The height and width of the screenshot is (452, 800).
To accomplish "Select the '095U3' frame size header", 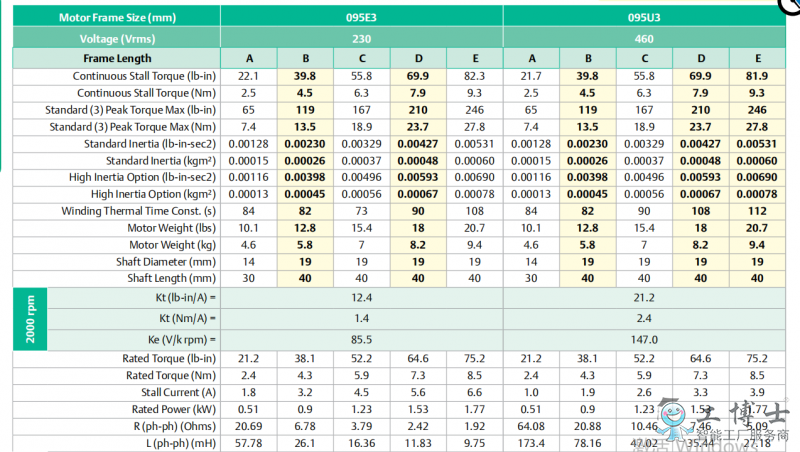I will (x=644, y=17).
